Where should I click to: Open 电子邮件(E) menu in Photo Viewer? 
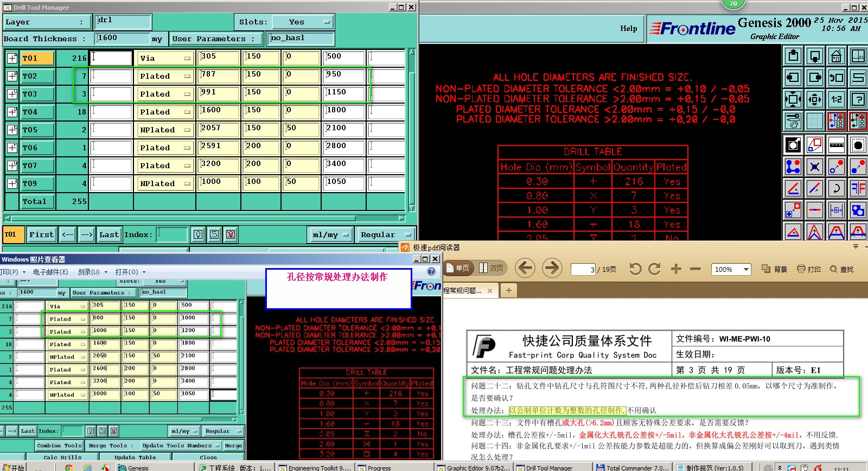(x=50, y=272)
